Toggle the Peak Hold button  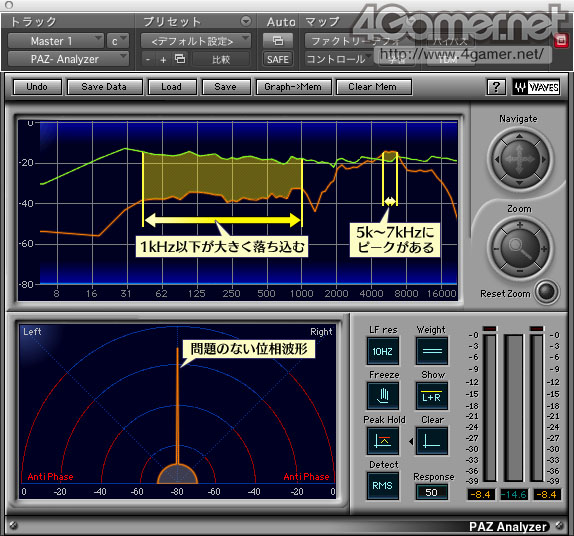pos(383,441)
